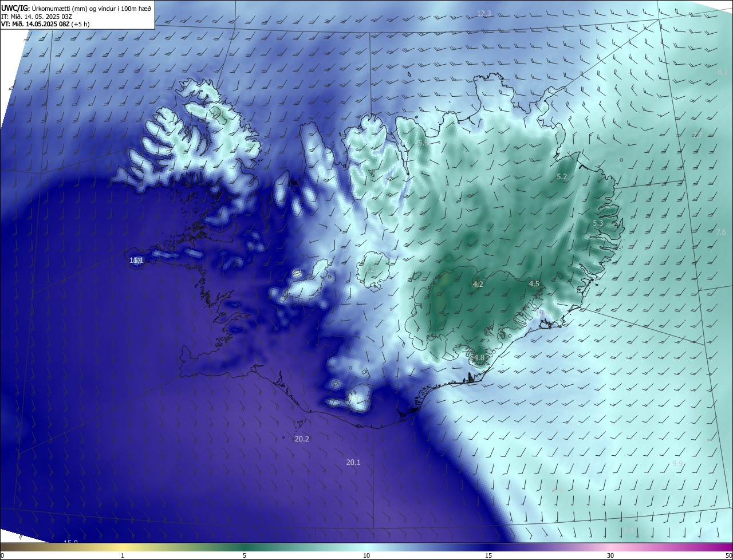Click the 10 tick on color scale
The height and width of the screenshot is (560, 733).
pos(366,555)
